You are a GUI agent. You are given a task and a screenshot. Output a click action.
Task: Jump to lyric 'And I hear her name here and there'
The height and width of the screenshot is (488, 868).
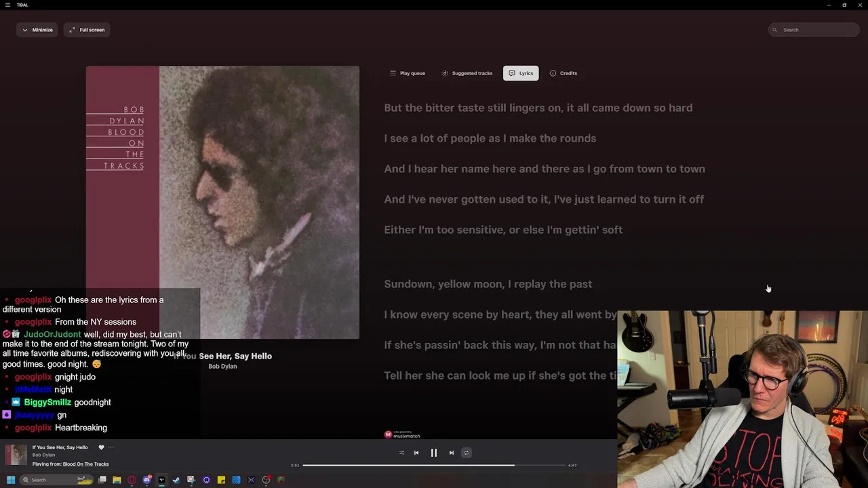tap(545, 169)
